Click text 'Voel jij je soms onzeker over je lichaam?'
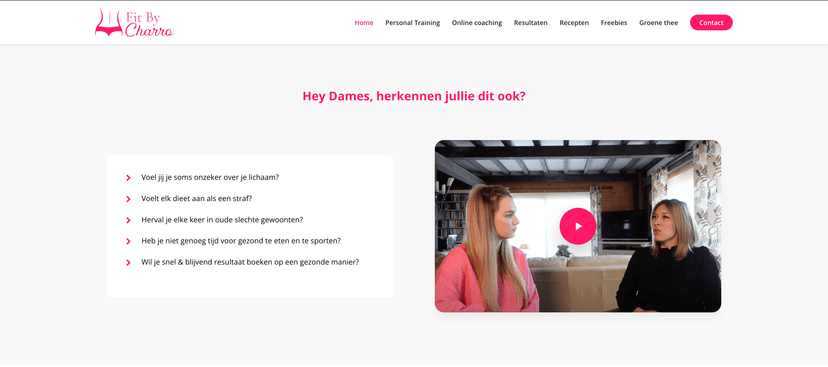The image size is (828, 367). (210, 177)
